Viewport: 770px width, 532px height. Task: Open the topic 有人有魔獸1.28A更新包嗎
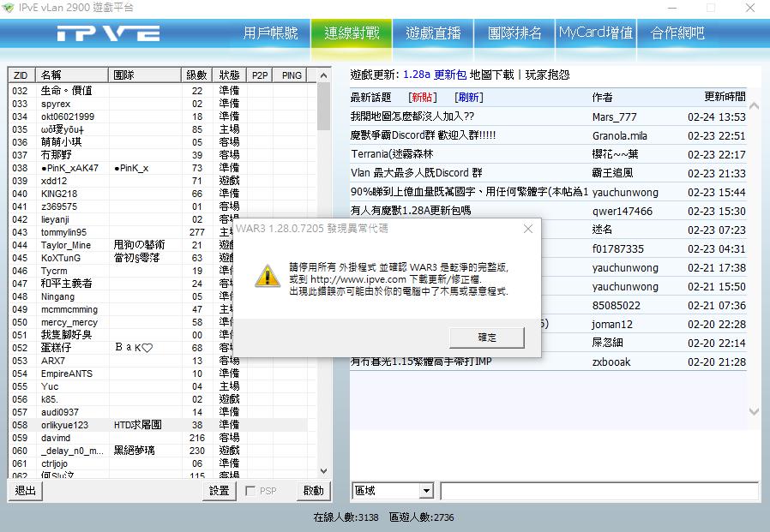point(411,211)
